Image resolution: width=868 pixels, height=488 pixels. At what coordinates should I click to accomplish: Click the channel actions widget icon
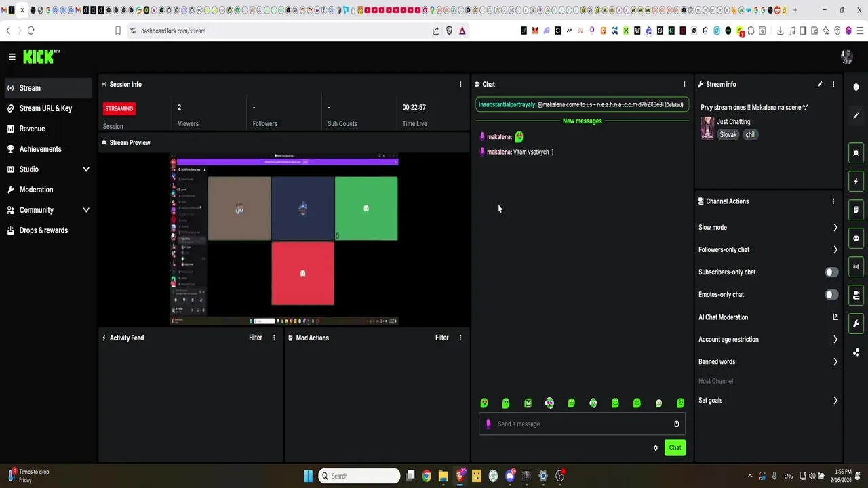point(856,296)
